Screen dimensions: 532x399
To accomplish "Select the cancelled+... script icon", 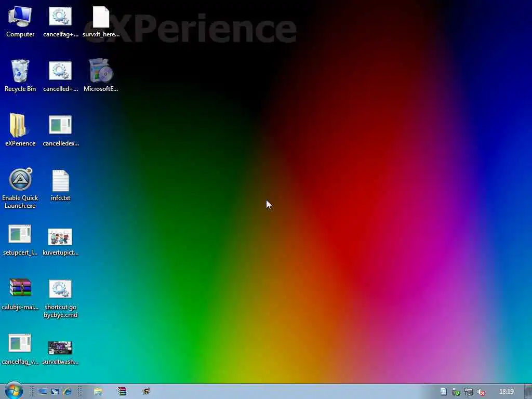I will (60, 76).
